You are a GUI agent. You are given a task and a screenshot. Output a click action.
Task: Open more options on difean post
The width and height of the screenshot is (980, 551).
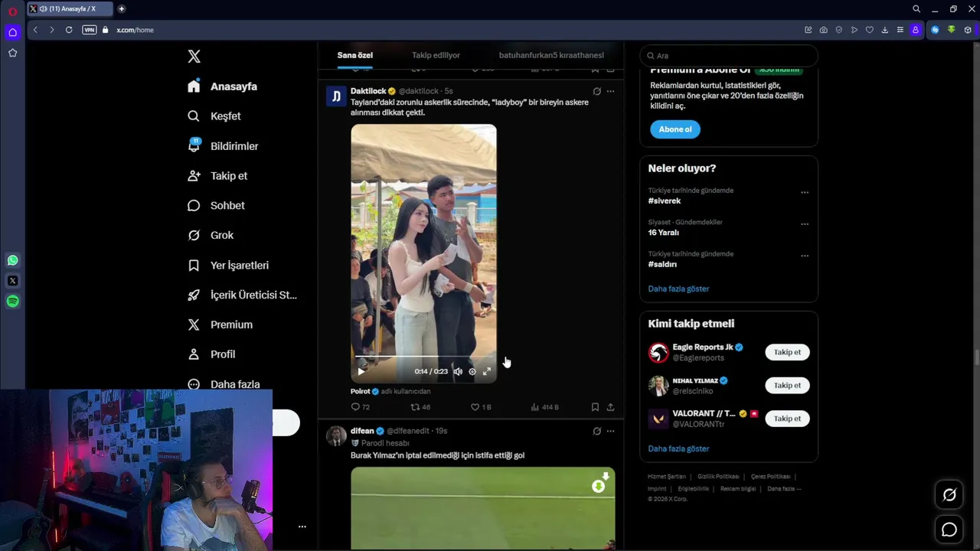[610, 431]
